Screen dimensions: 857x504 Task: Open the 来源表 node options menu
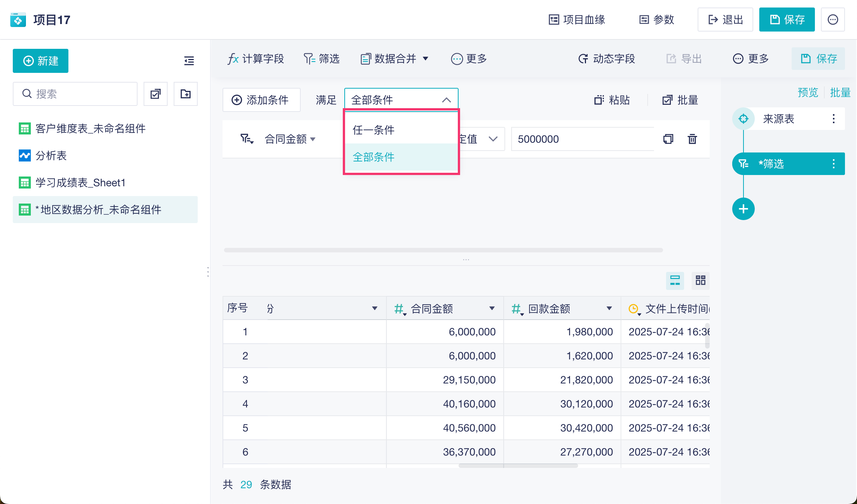833,119
